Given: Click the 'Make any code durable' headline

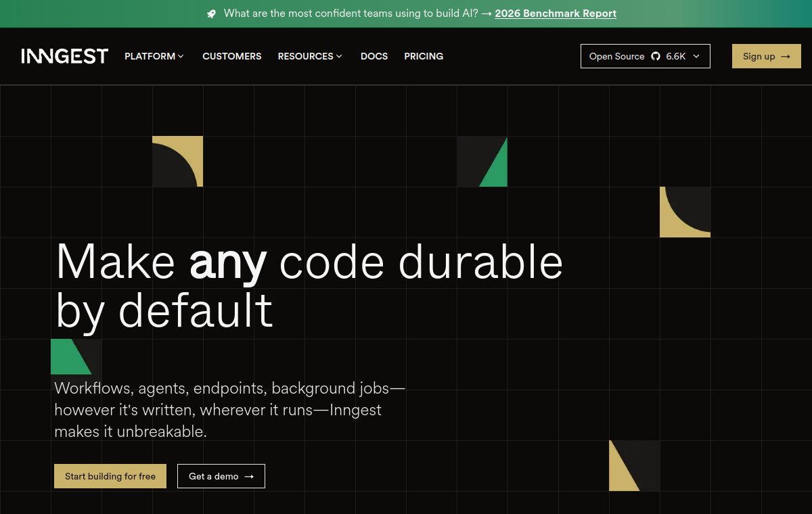Looking at the screenshot, I should point(309,285).
